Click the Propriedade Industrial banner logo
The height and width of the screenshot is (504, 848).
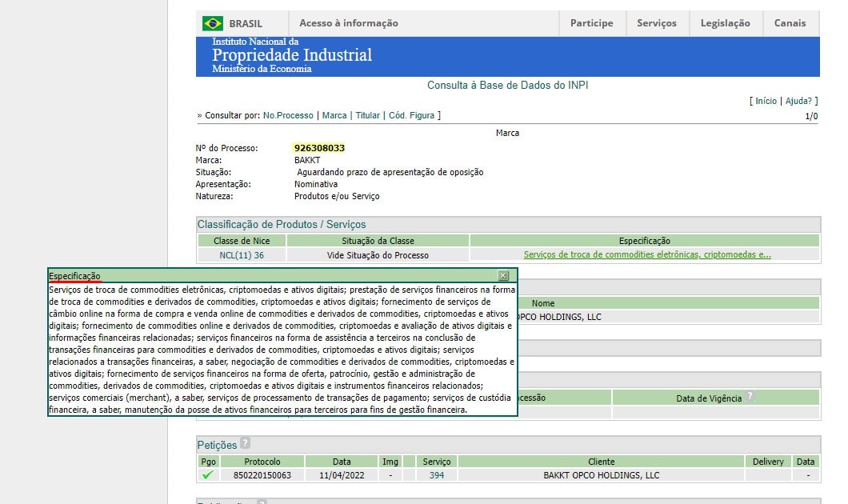tap(292, 55)
